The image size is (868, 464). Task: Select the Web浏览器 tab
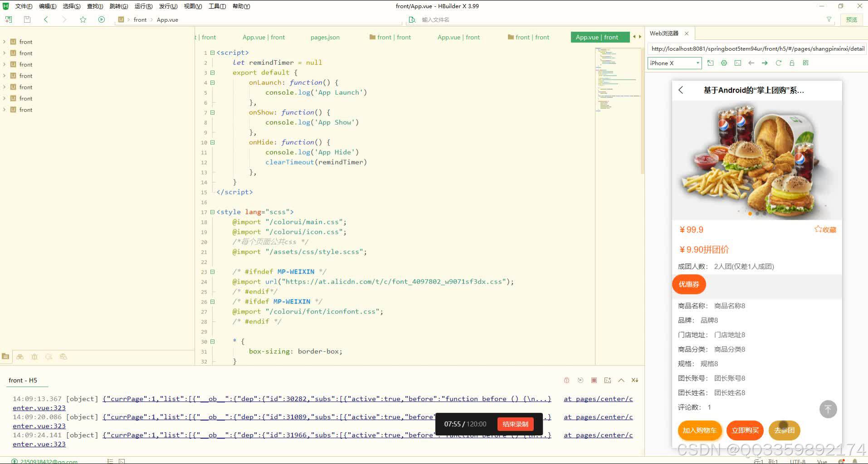[x=664, y=33]
